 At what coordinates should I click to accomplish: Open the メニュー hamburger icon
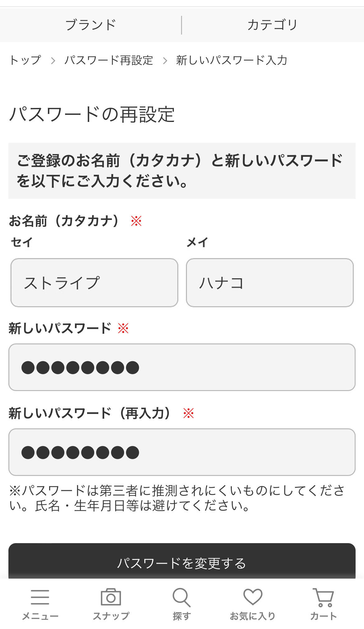coord(40,597)
